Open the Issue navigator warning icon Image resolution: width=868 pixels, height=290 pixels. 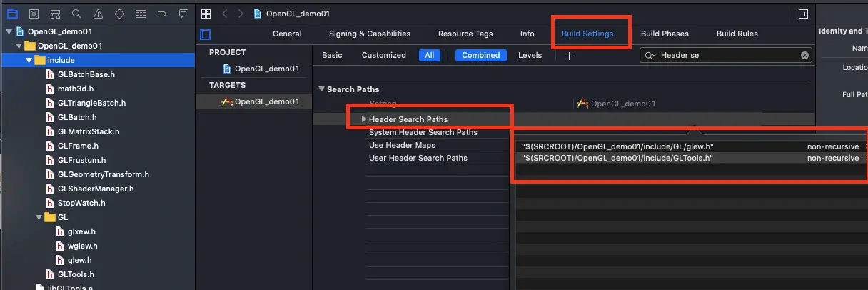coord(98,14)
